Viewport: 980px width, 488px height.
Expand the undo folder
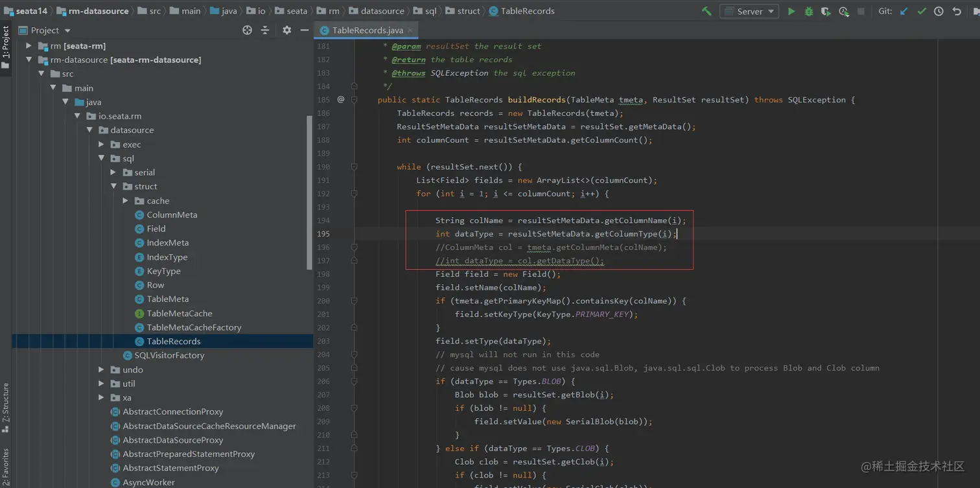point(101,369)
